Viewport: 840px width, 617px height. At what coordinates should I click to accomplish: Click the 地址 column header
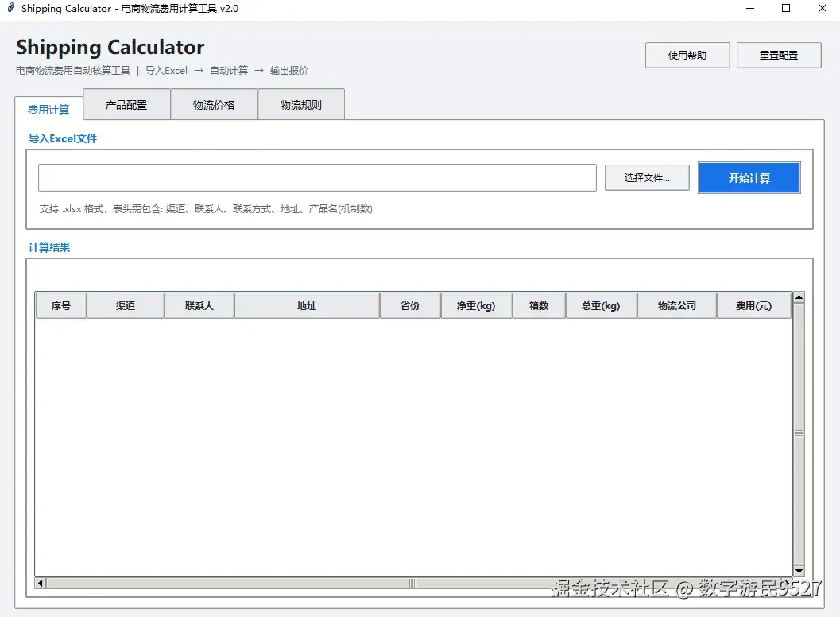307,305
